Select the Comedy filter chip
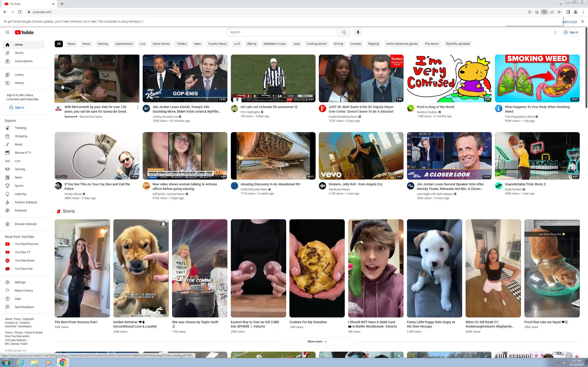 356,44
